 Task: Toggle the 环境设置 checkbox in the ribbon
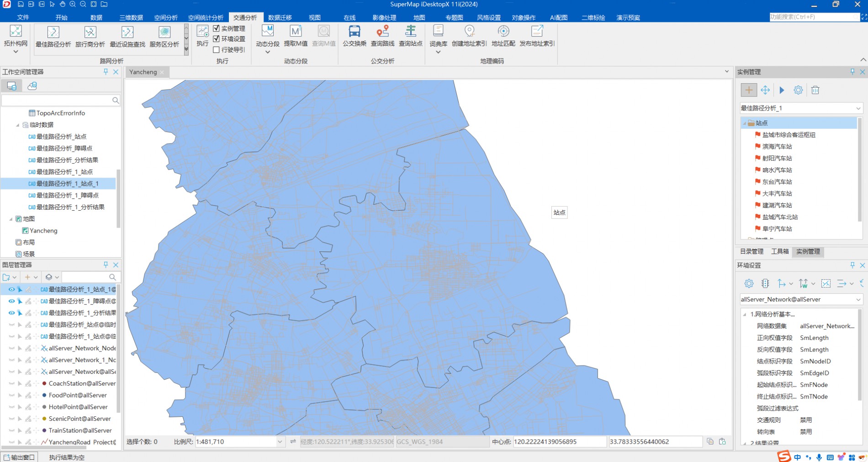pos(217,39)
